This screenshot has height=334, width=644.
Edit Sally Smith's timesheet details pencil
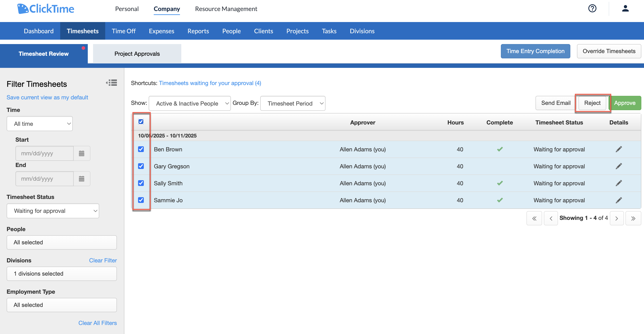coord(619,183)
